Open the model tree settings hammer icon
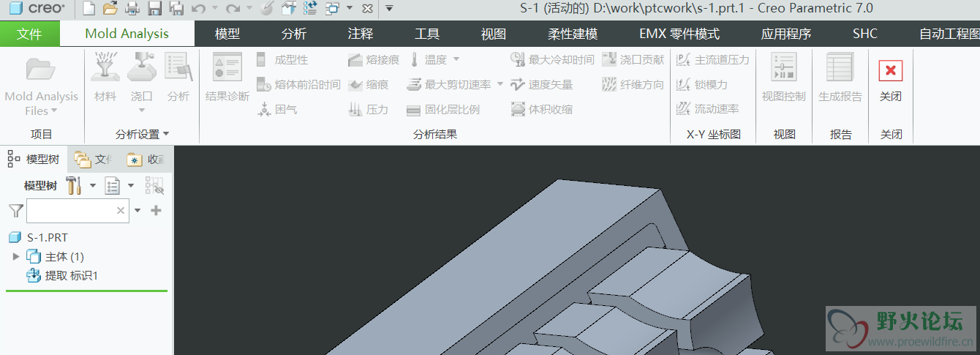Screen dimensions: 980x355 73,185
